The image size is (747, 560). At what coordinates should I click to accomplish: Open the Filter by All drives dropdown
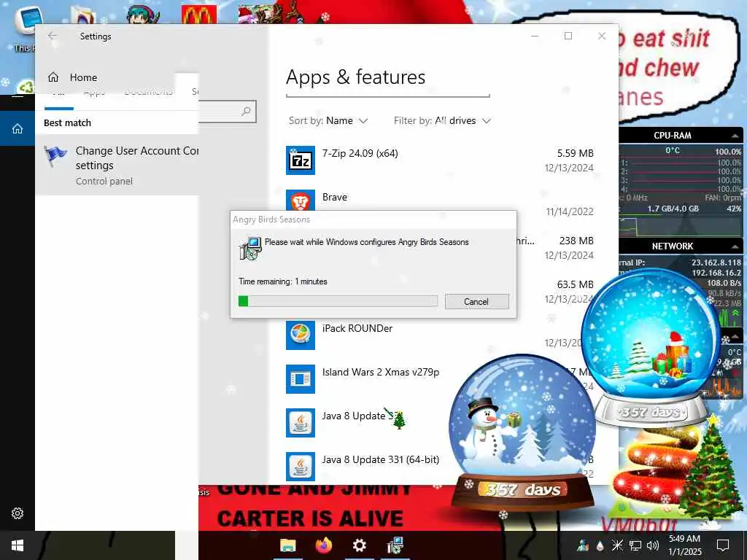click(x=442, y=120)
